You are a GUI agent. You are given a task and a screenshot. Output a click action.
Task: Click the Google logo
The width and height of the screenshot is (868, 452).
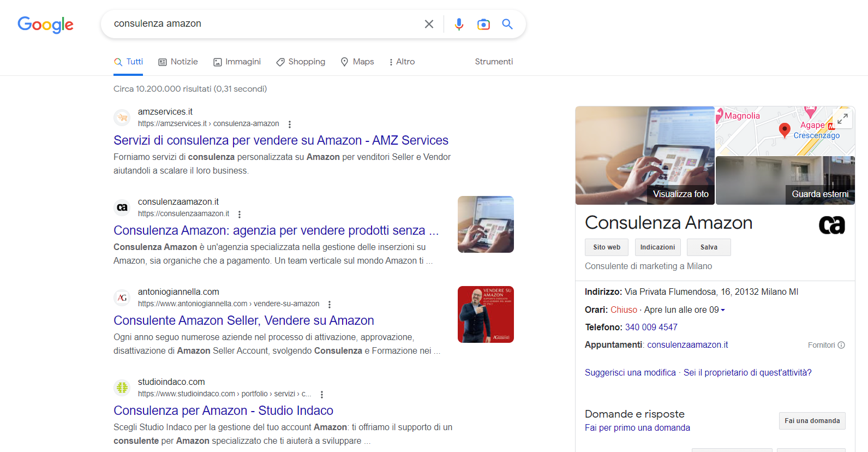click(45, 25)
